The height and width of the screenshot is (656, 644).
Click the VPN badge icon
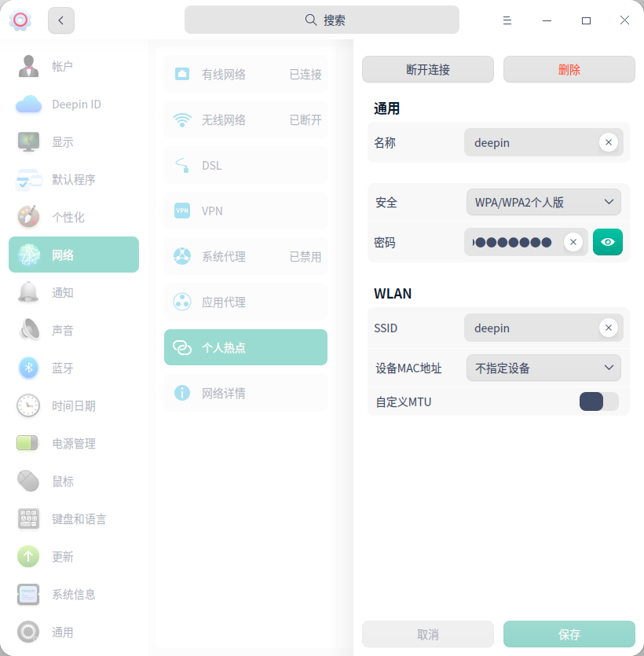click(x=182, y=211)
